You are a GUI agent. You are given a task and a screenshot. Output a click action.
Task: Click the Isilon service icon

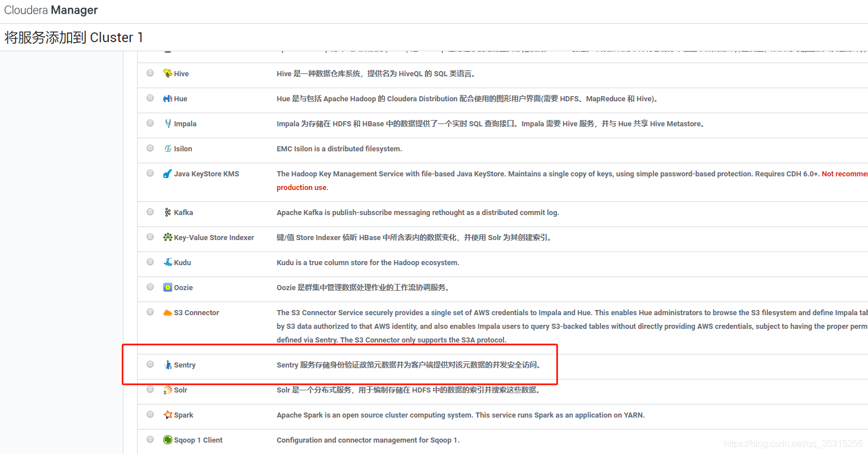[x=168, y=148]
